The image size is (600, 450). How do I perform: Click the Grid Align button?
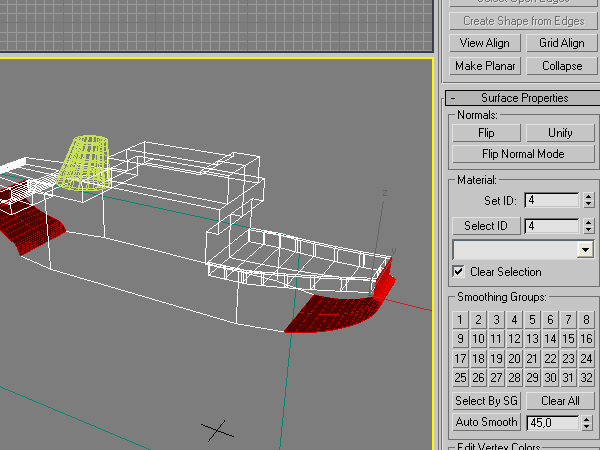point(562,43)
